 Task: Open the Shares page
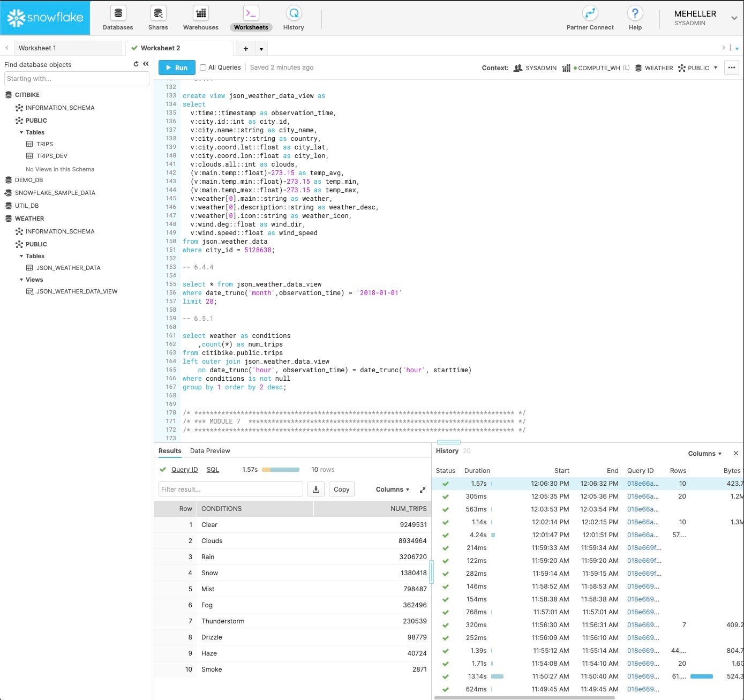click(158, 18)
